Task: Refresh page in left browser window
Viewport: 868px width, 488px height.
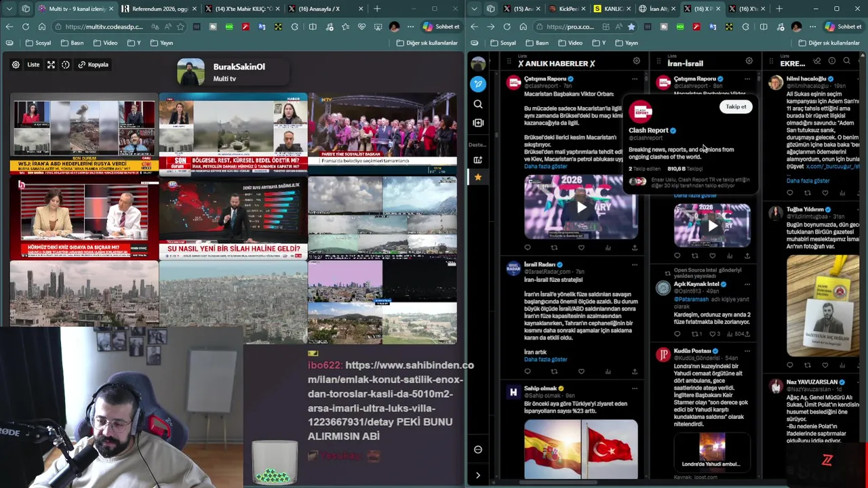Action: (25, 26)
